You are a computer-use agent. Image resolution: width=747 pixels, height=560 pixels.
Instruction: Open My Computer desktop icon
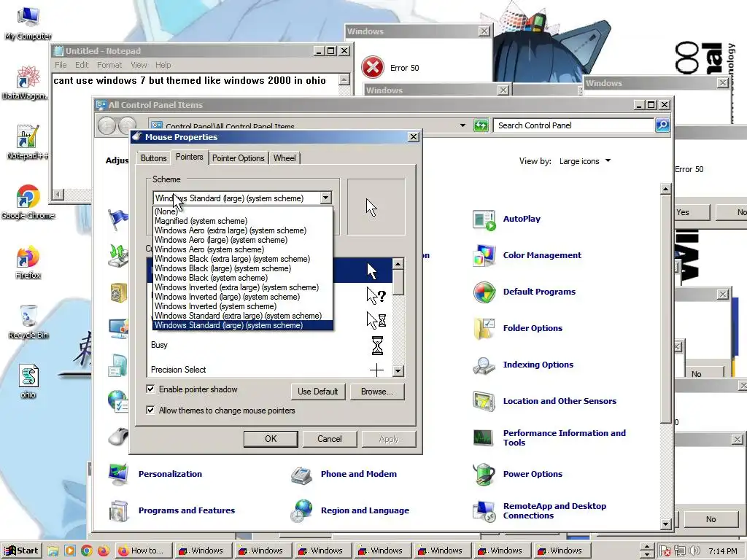pos(28,23)
